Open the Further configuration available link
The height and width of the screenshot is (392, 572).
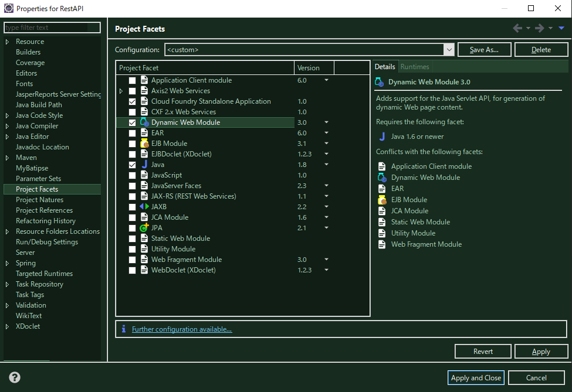coord(182,329)
